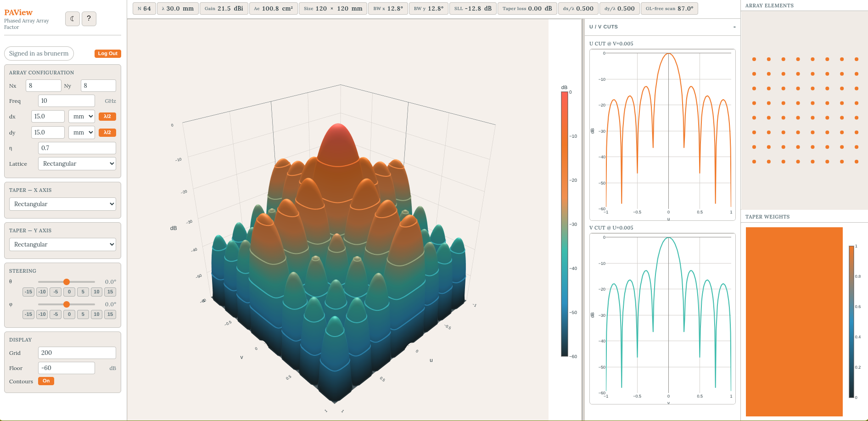
Task: Set θ steering to 5 preset
Action: click(83, 292)
